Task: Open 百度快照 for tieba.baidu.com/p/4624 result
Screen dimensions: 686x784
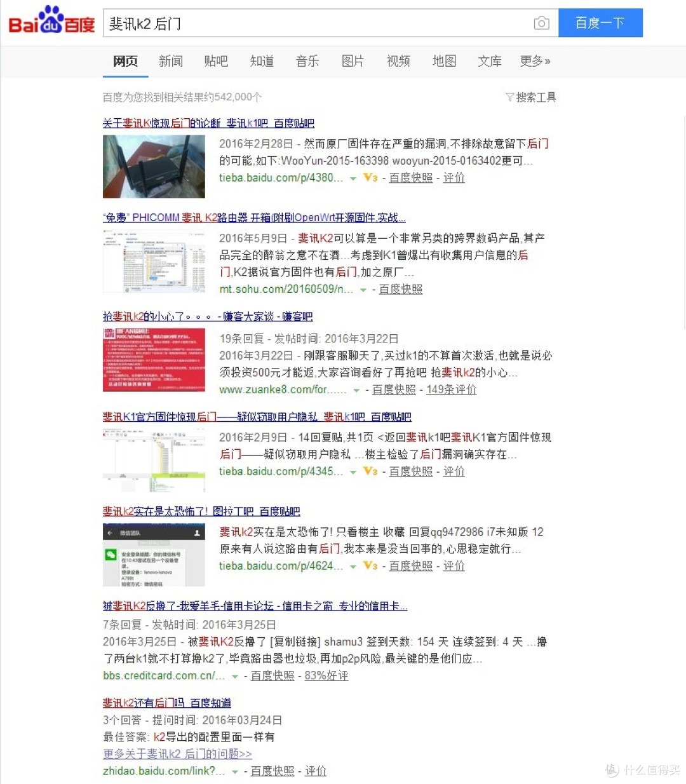Action: [411, 566]
